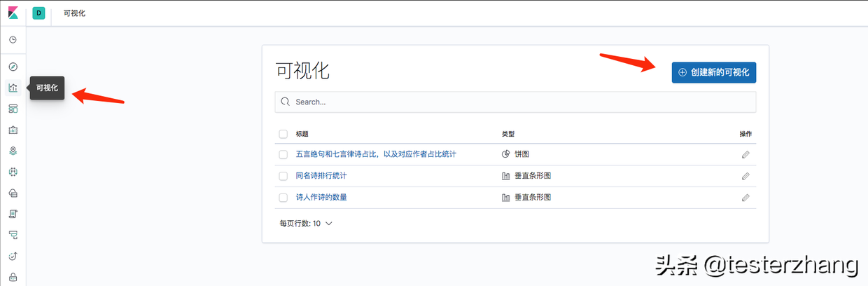Open the Uptime icon in sidebar
Image resolution: width=868 pixels, height=286 pixels.
click(x=13, y=255)
